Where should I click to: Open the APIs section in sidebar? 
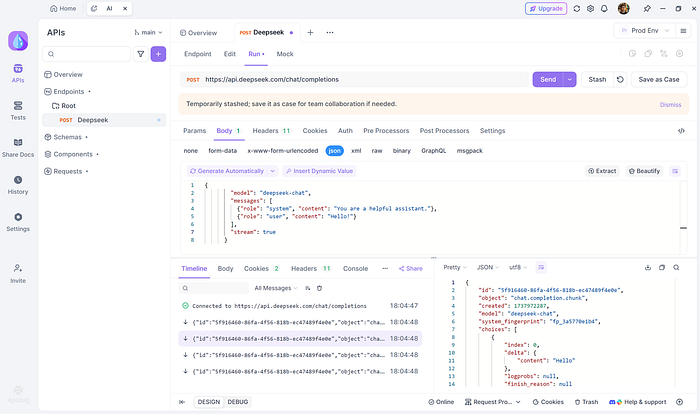(18, 74)
